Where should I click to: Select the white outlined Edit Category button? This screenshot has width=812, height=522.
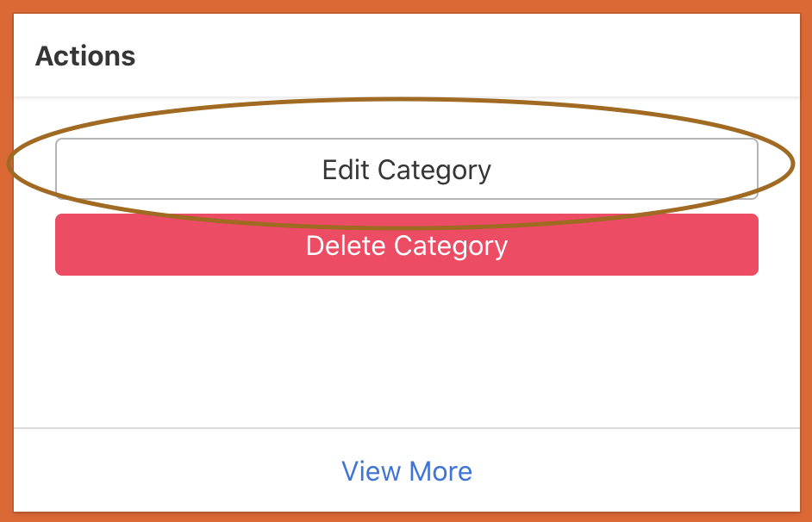(406, 170)
